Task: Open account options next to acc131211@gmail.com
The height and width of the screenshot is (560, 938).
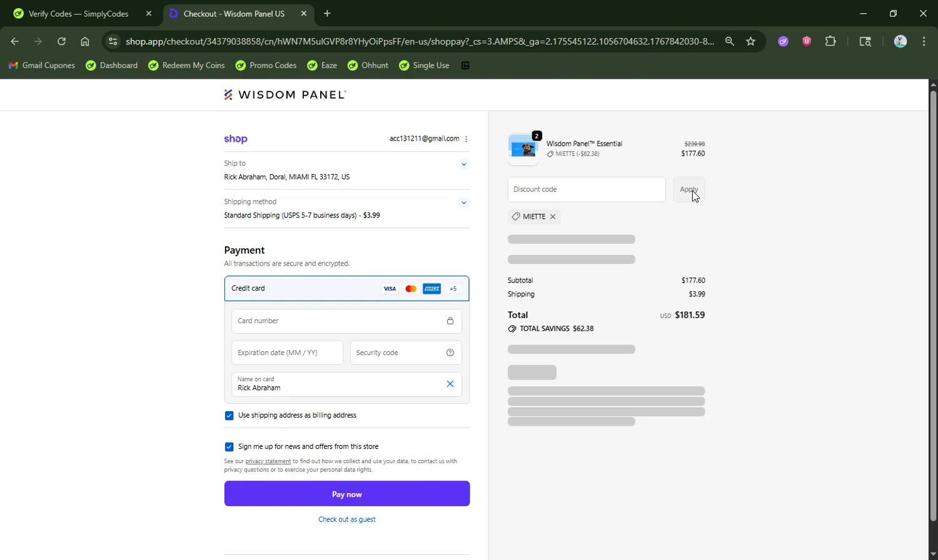Action: click(x=466, y=139)
